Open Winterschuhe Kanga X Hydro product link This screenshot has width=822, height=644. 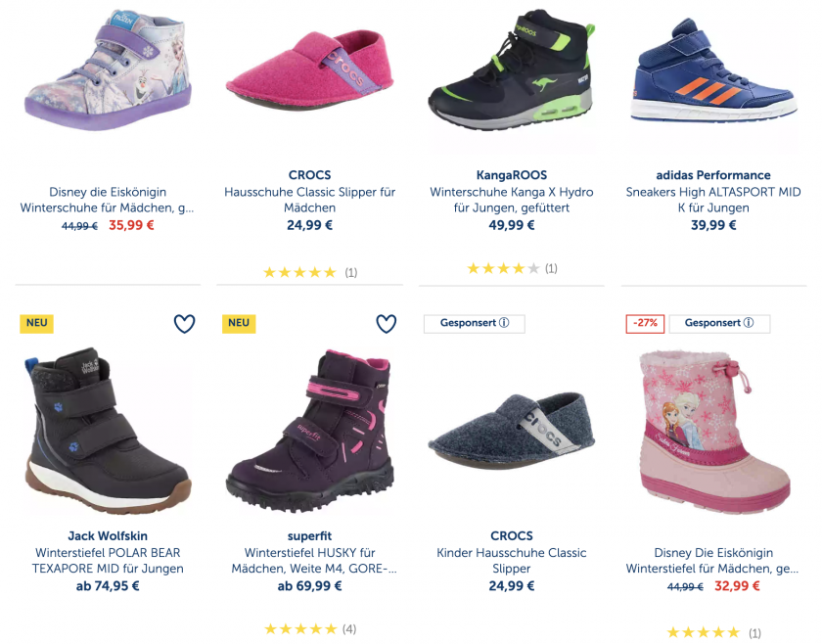tap(511, 200)
